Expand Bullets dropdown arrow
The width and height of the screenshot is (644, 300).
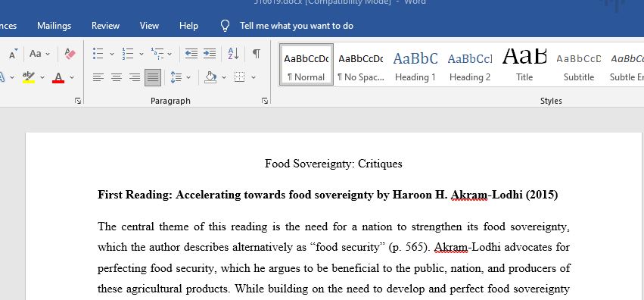tap(112, 54)
